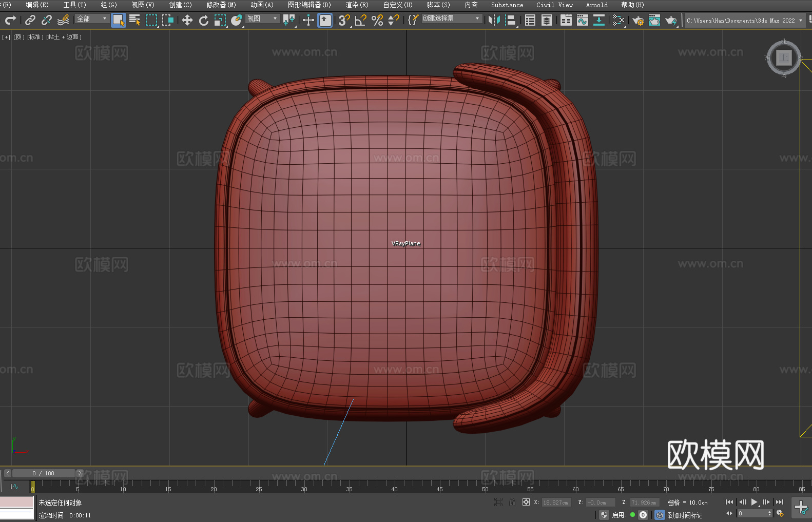Viewport: 812px width, 522px height.
Task: Open the selection filter 全部 dropdown
Action: point(92,18)
